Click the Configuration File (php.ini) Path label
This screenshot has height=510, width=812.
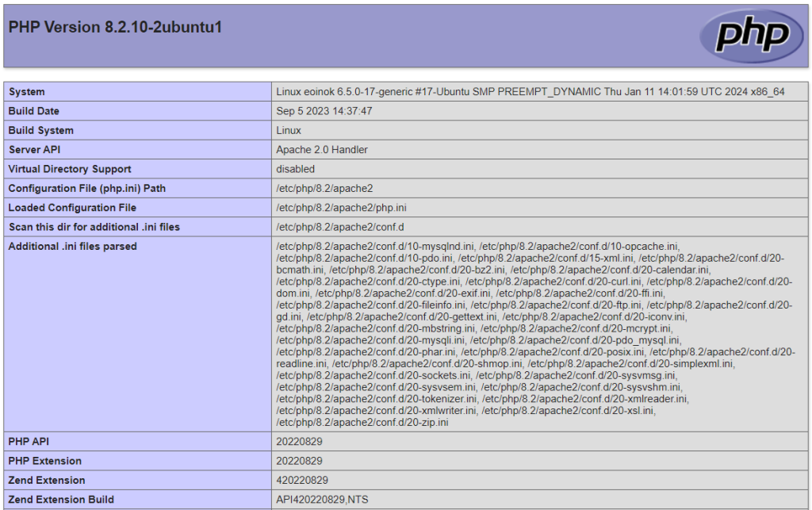tap(87, 189)
